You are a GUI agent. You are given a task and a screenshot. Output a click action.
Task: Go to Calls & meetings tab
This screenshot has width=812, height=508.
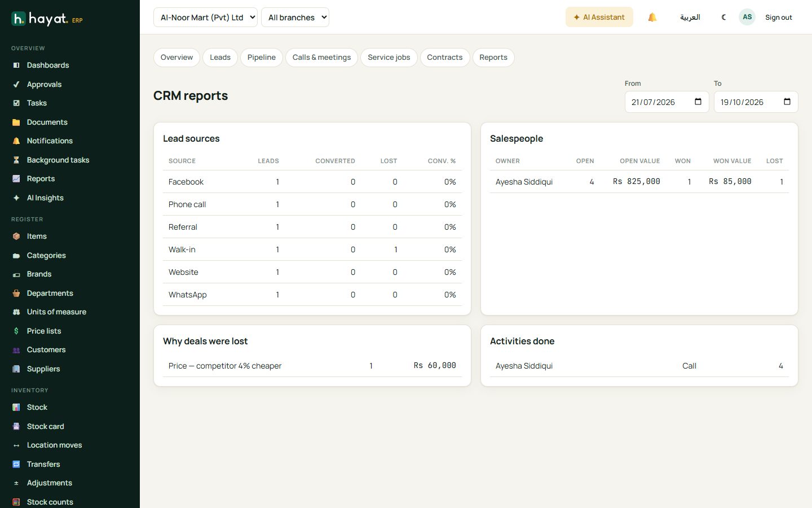point(321,58)
